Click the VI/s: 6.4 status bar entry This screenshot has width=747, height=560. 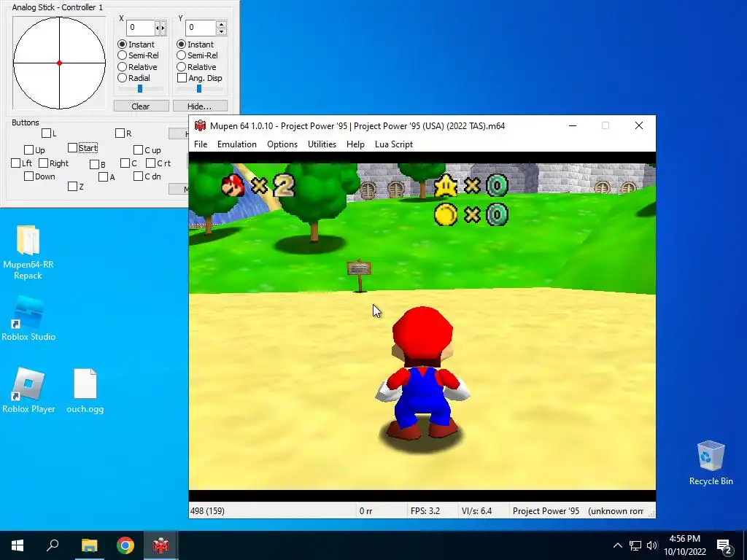476,511
